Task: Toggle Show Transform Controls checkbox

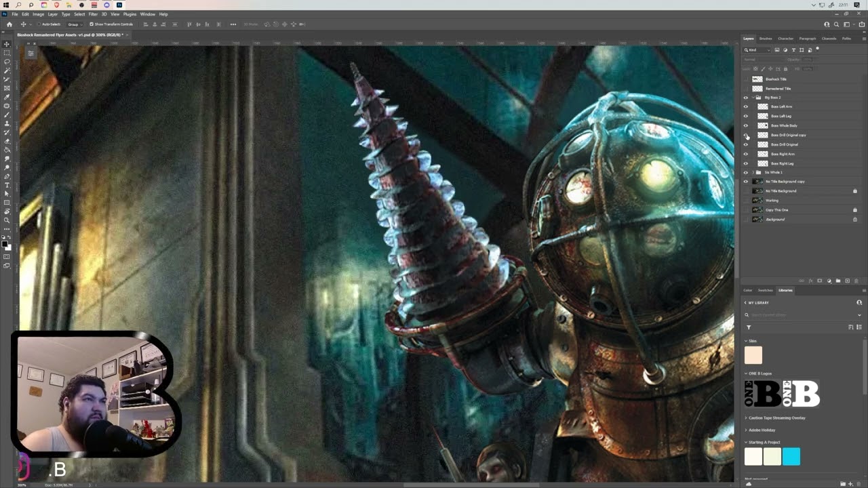Action: pyautogui.click(x=92, y=24)
